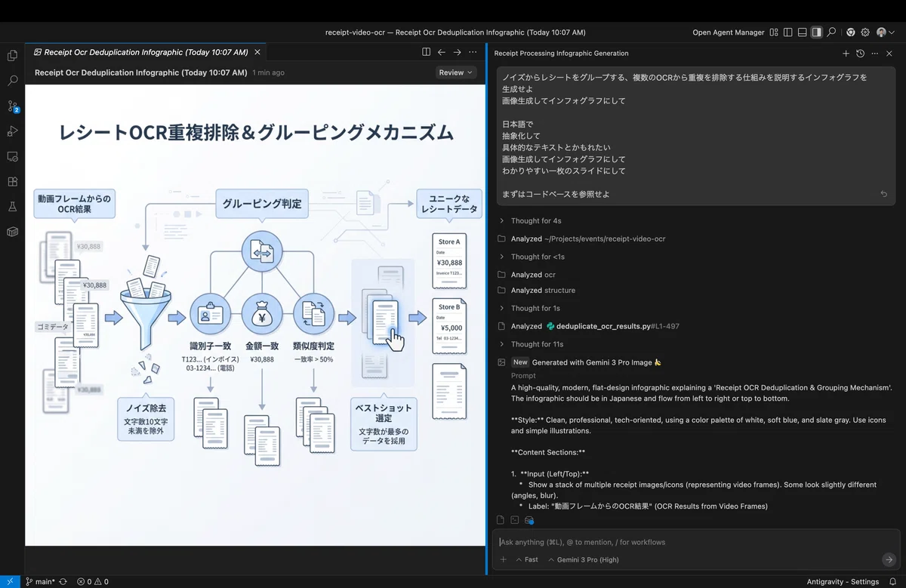Open the Review dropdown
Viewport: 906px width, 588px height.
tap(456, 72)
